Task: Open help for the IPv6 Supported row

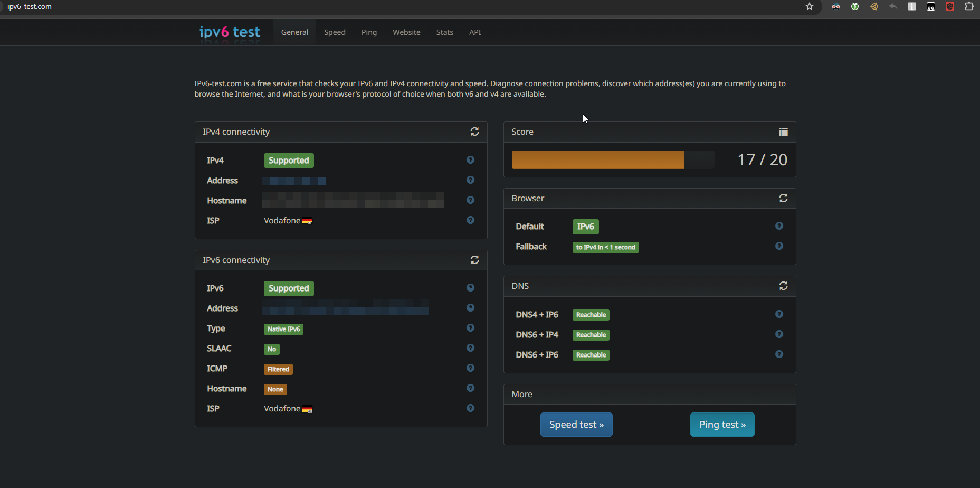Action: coord(470,288)
